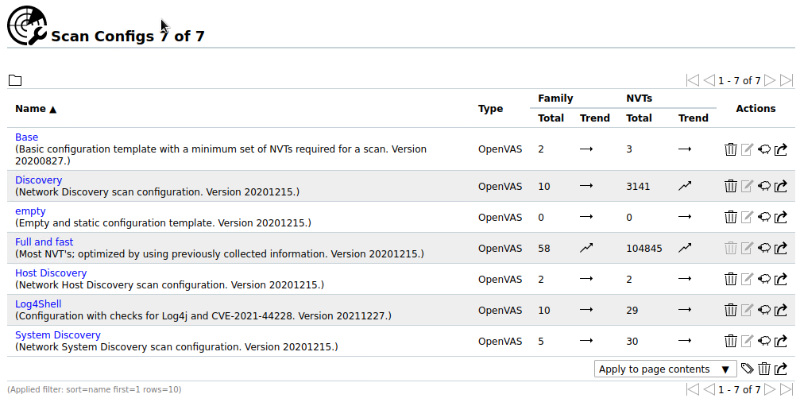
Task: Sort by Type column header
Action: coord(490,108)
